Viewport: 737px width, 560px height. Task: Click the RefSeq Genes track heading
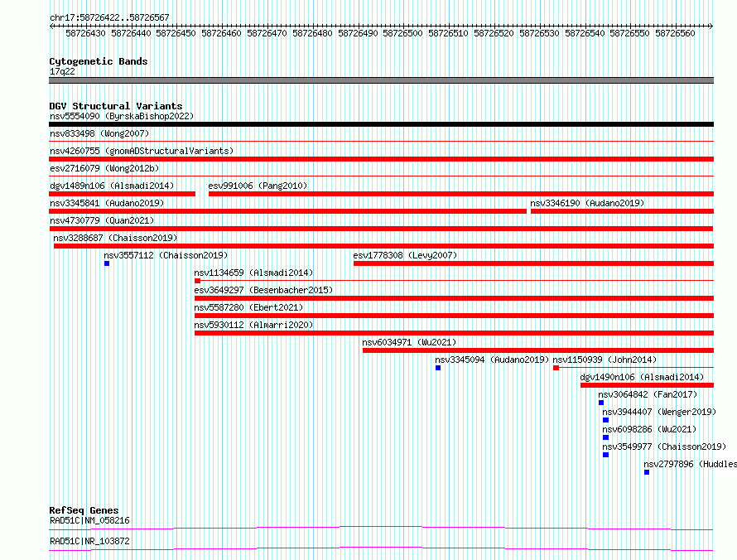coord(84,510)
